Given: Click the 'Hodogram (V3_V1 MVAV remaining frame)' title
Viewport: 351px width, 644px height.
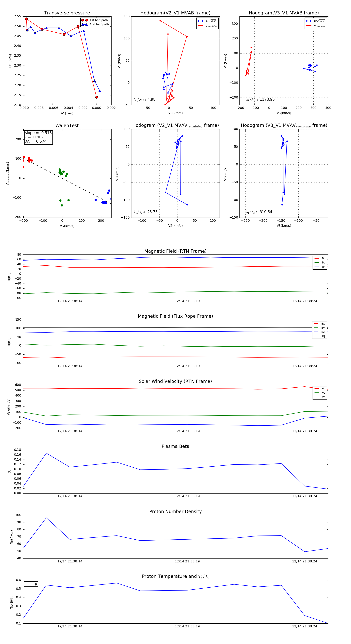Looking at the screenshot, I should [x=284, y=125].
